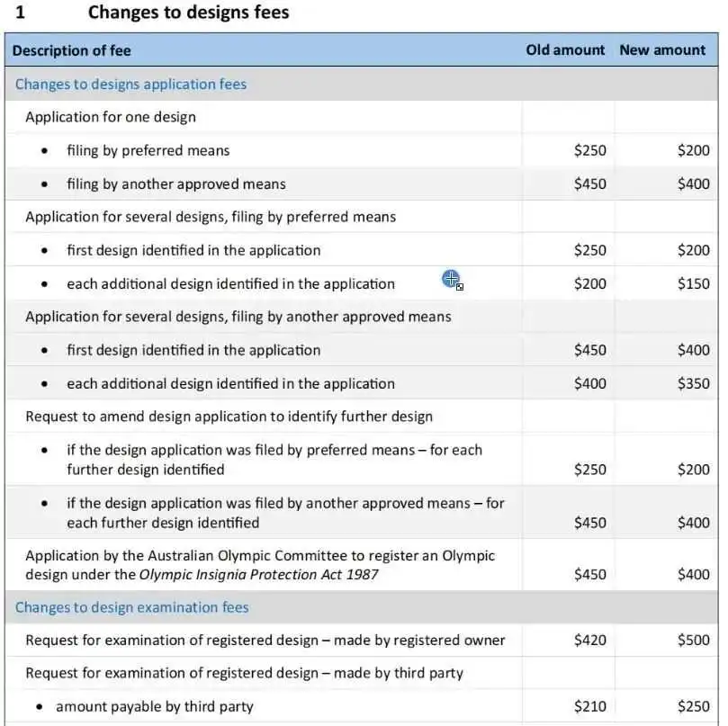Select the 'Old amount' column header
The image size is (728, 726).
point(565,49)
